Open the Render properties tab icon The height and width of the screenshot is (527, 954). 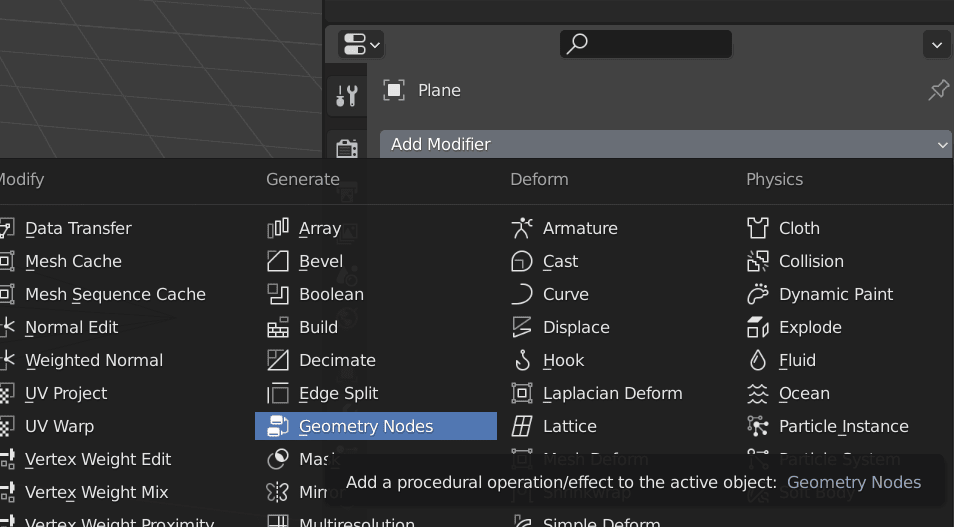pos(346,149)
